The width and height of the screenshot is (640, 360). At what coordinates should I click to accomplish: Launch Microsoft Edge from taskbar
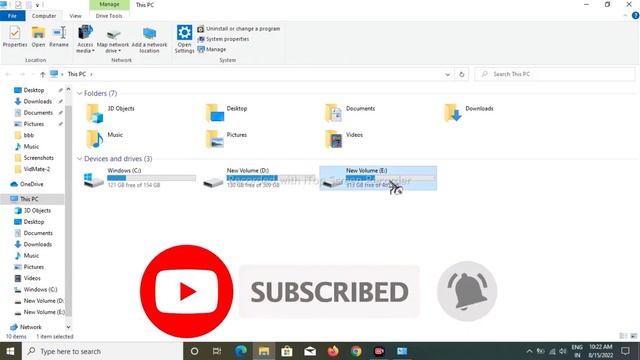[241, 351]
